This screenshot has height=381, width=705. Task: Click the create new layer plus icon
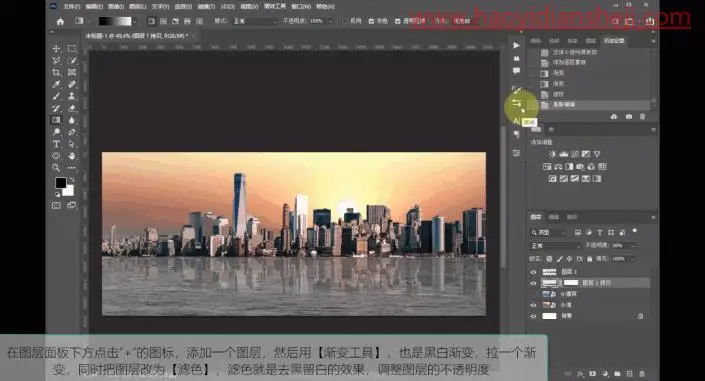click(629, 374)
